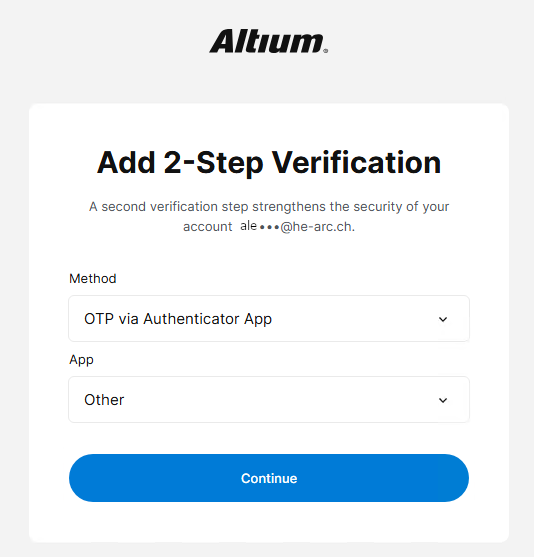
Task: Click the App field label
Action: pos(81,360)
